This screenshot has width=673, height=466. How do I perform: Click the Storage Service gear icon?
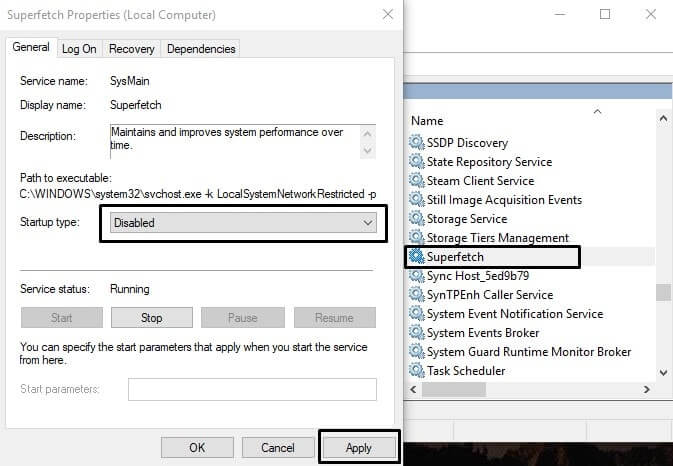tap(416, 218)
